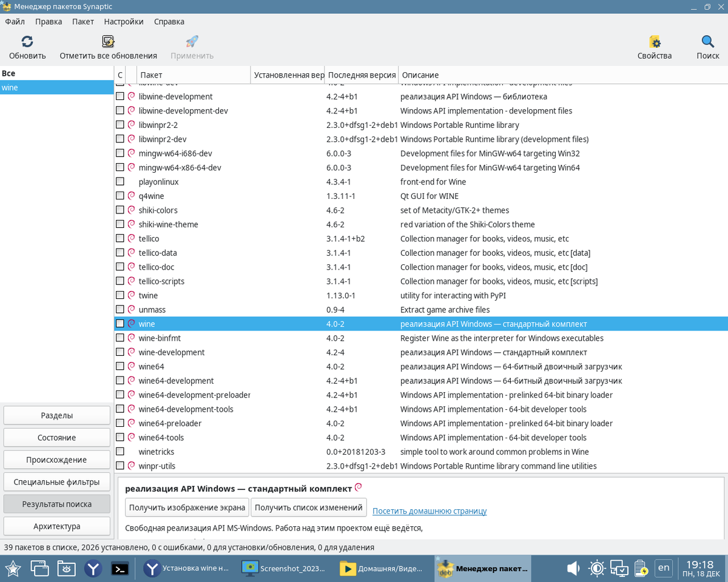The height and width of the screenshot is (582, 728).
Task: Open the Правка menu
Action: (49, 21)
